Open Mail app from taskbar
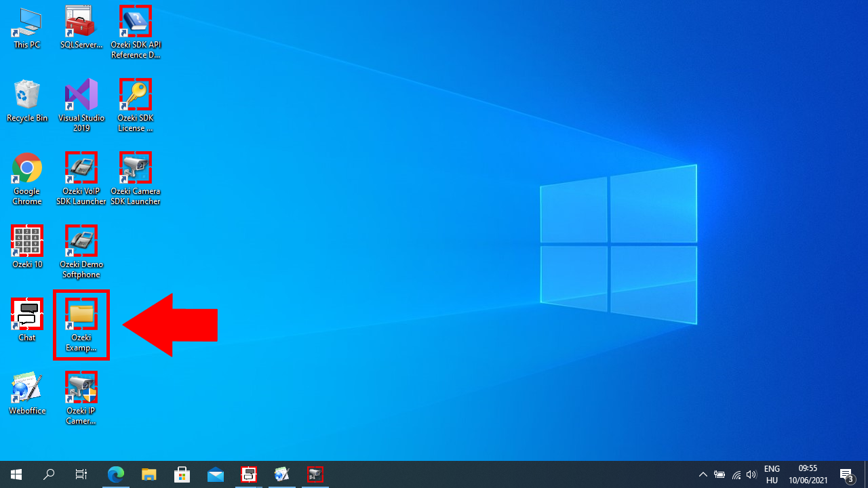This screenshot has width=868, height=488. tap(216, 474)
